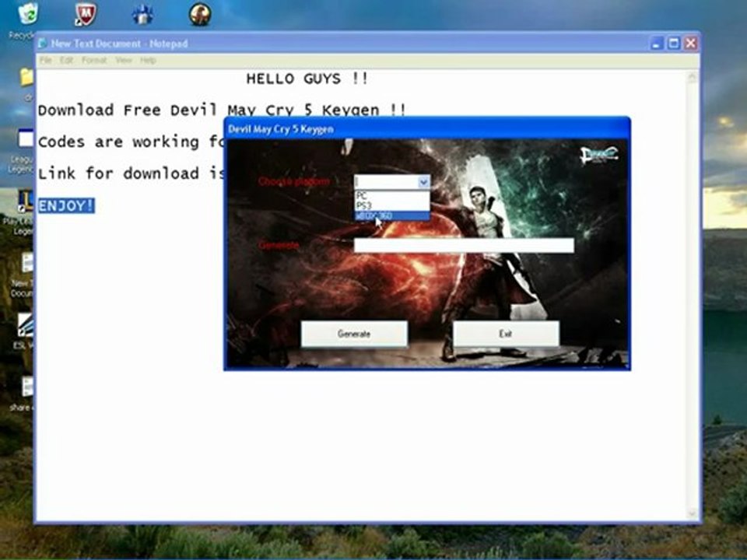Click the Notepad title bar icon
This screenshot has width=747, height=560.
click(42, 44)
